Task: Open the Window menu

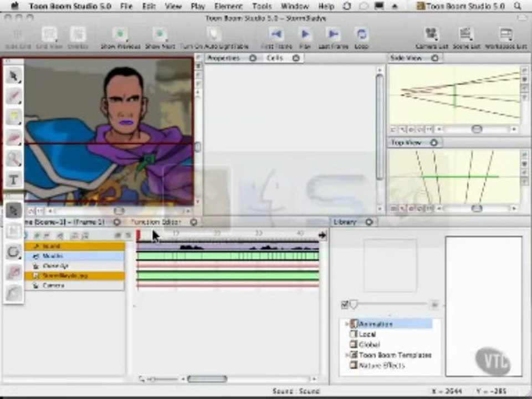Action: 295,6
